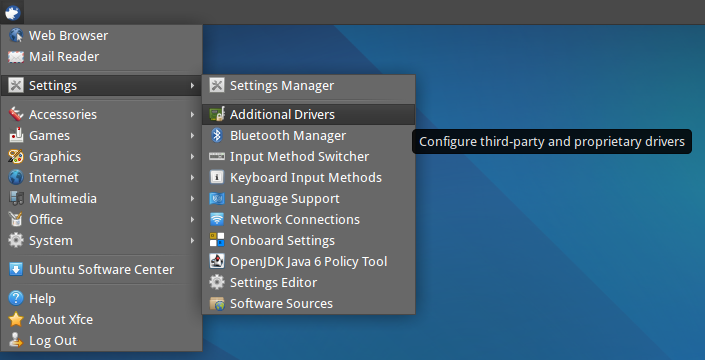The height and width of the screenshot is (360, 705).
Task: Open OpenJDK Java 6 Policy Tool label
Action: [308, 262]
